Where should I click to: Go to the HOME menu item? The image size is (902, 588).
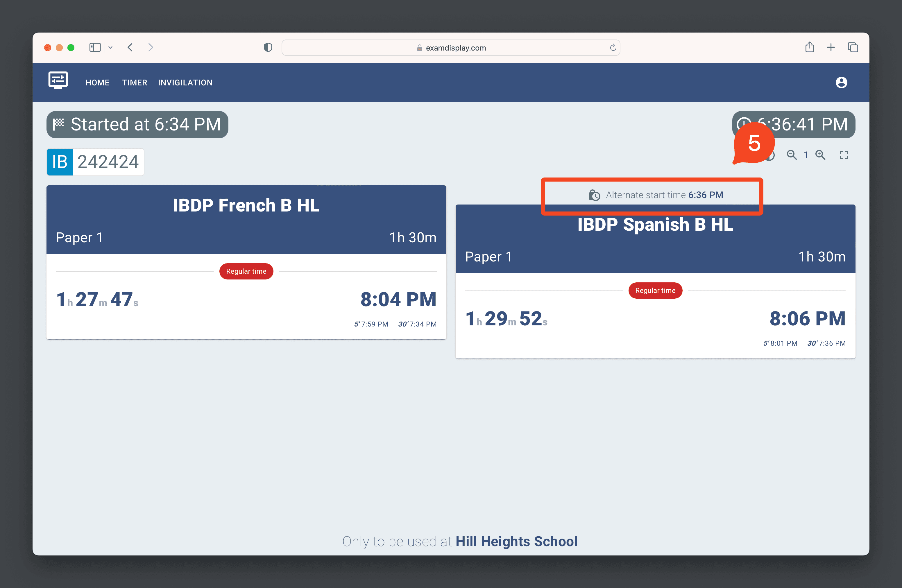[x=97, y=83]
